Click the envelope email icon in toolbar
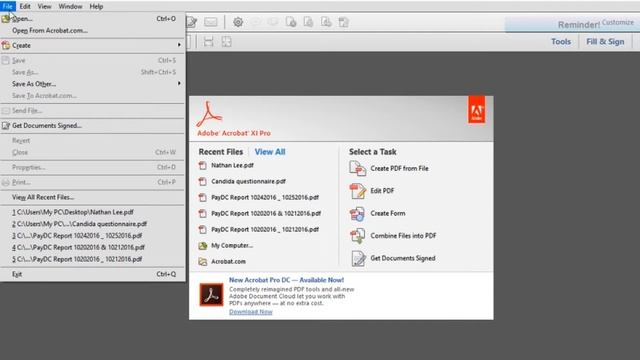Viewport: 640px width, 360px height. [x=211, y=22]
